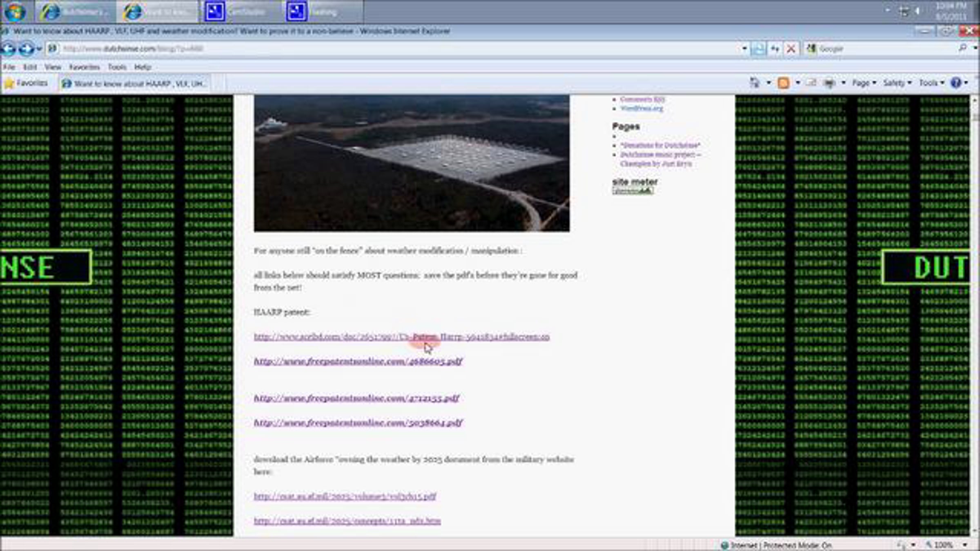Click the search magnifier icon

coord(962,49)
